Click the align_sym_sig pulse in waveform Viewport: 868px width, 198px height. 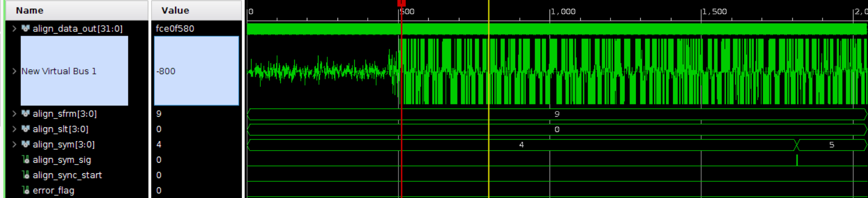(x=797, y=160)
